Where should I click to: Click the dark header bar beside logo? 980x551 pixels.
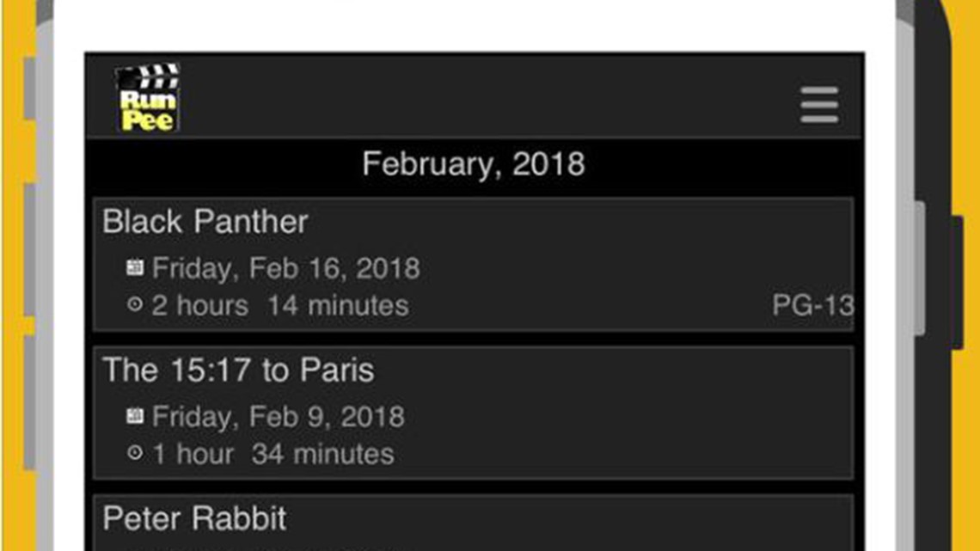click(x=487, y=97)
